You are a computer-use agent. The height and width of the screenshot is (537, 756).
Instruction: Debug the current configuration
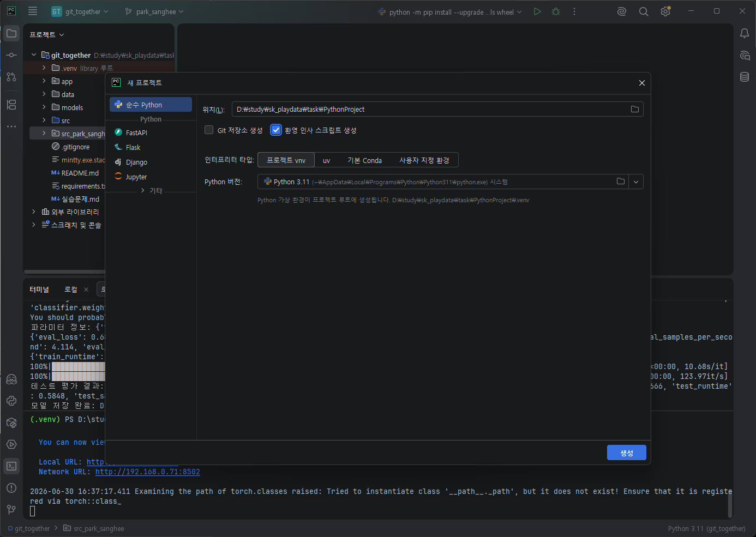(556, 11)
